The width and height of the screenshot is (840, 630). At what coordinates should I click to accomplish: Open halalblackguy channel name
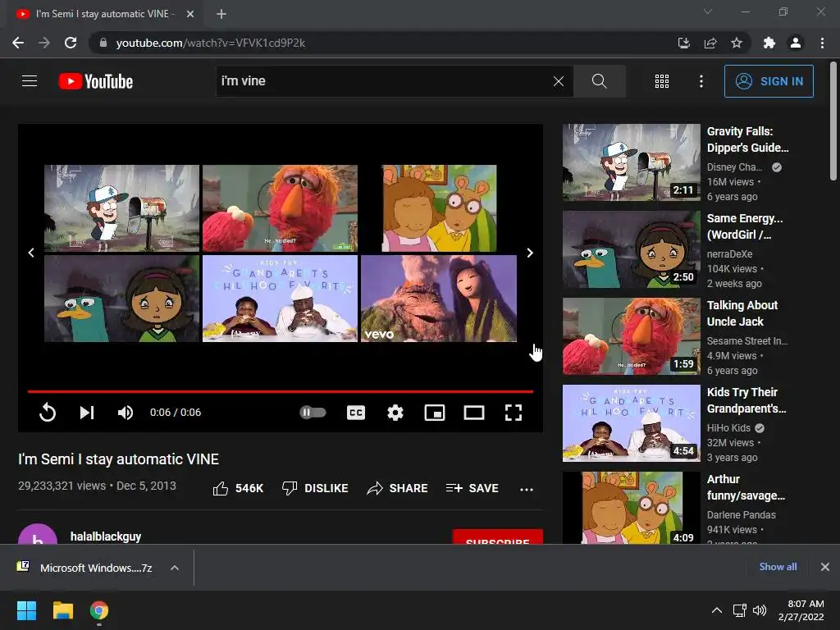[106, 536]
